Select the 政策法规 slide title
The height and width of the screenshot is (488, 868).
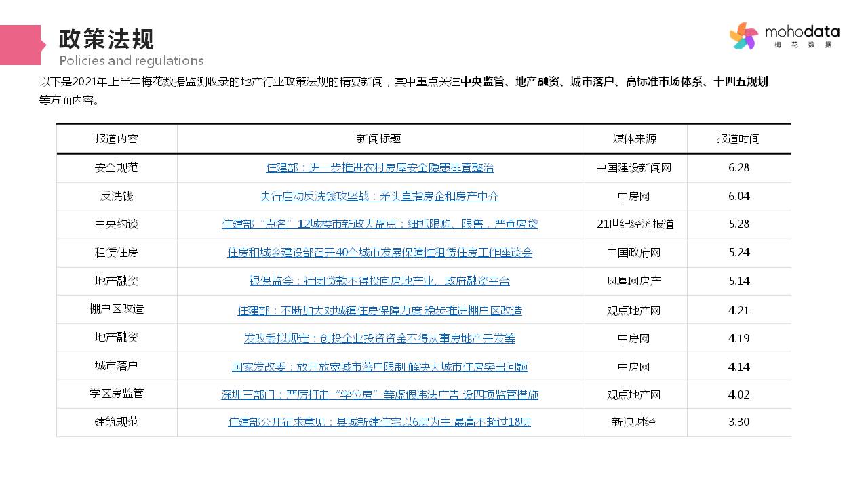[x=106, y=39]
